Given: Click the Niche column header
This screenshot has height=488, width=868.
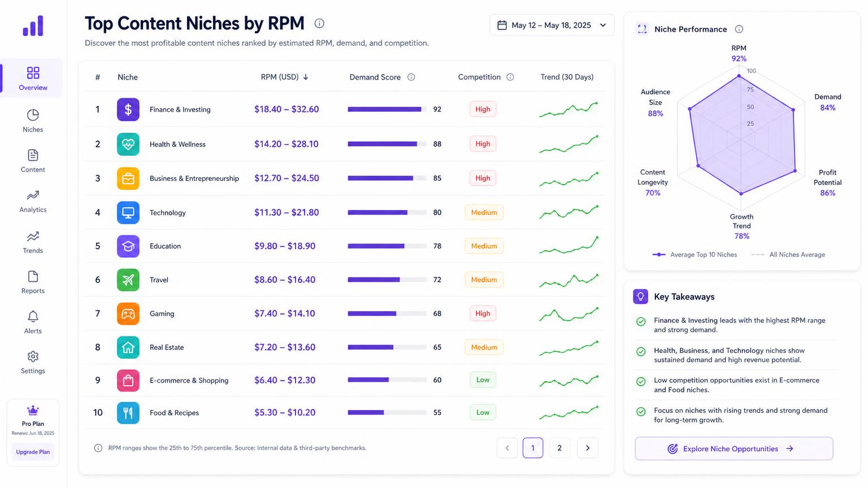Looking at the screenshot, I should click(128, 77).
